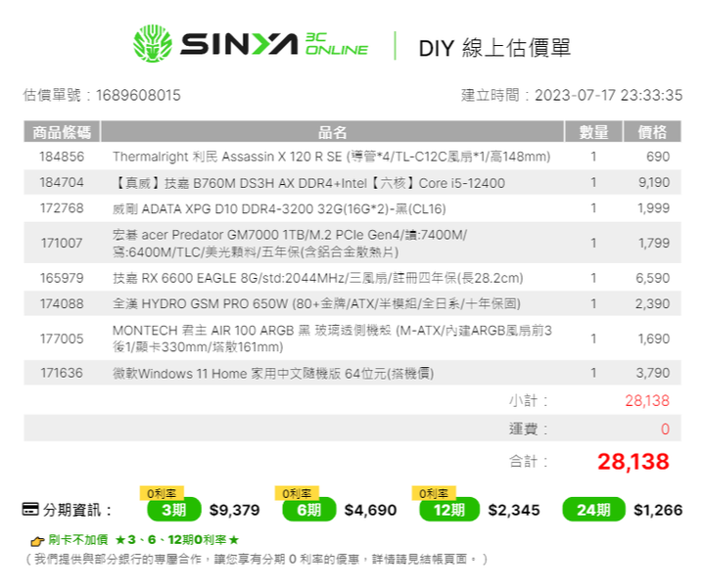Click the DIY 線上估價單 title
705x588 pixels.
click(x=494, y=48)
